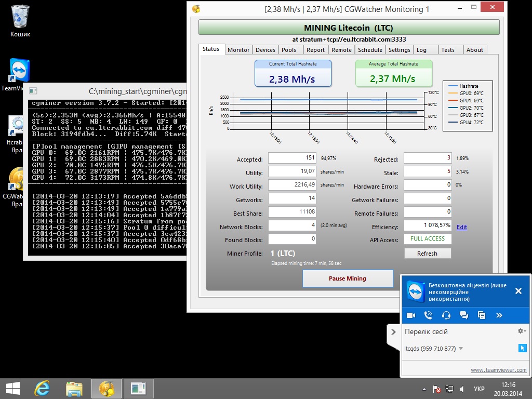Image resolution: width=532 pixels, height=399 pixels.
Task: Start a TeamViewer voice call with the phone icon
Action: pos(429,315)
